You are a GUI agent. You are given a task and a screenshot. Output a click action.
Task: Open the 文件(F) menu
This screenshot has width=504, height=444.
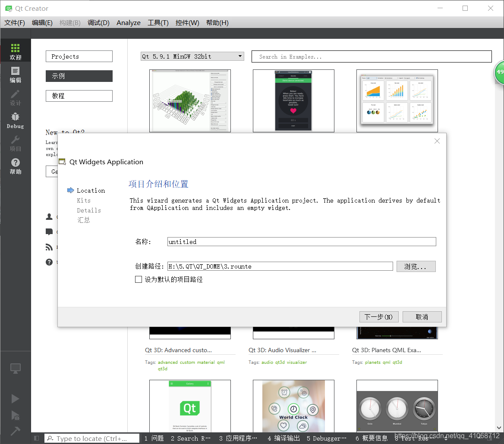[15, 23]
